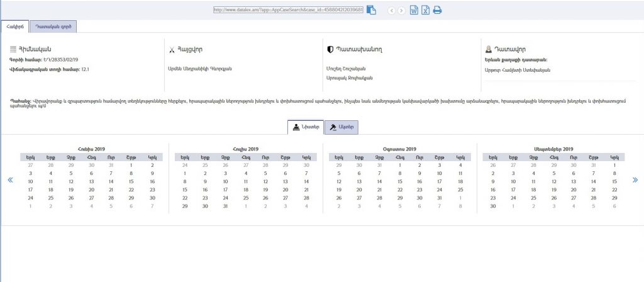Select day 26 in the Հունիս 2019 calendar
This screenshot has height=282, width=644.
coord(70,198)
